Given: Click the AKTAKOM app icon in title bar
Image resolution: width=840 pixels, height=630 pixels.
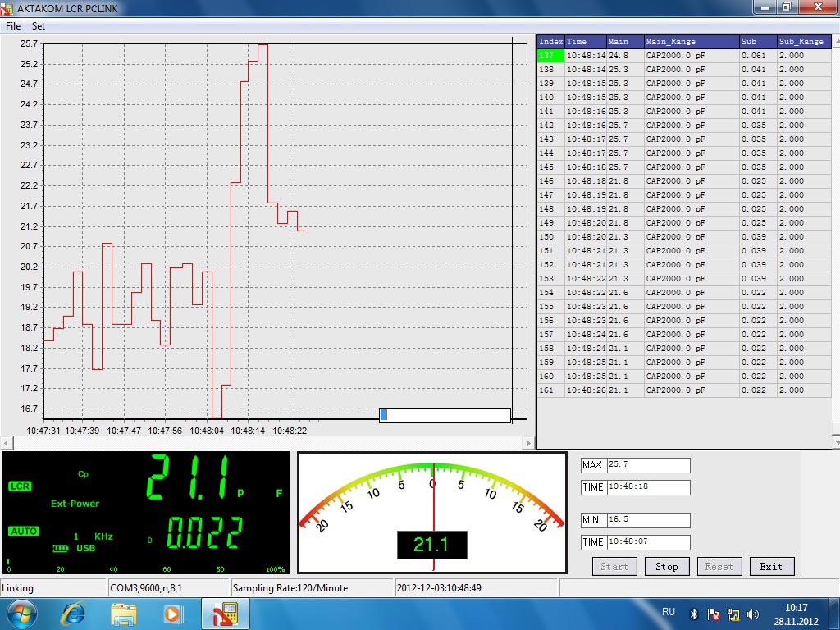Looking at the screenshot, I should (x=7, y=8).
